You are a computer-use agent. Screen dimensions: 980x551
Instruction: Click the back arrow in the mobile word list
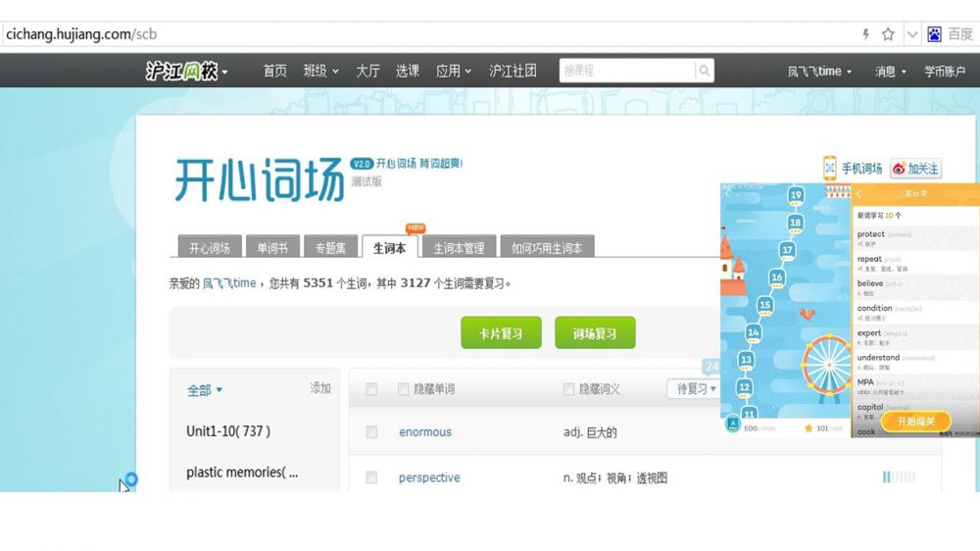click(x=859, y=194)
